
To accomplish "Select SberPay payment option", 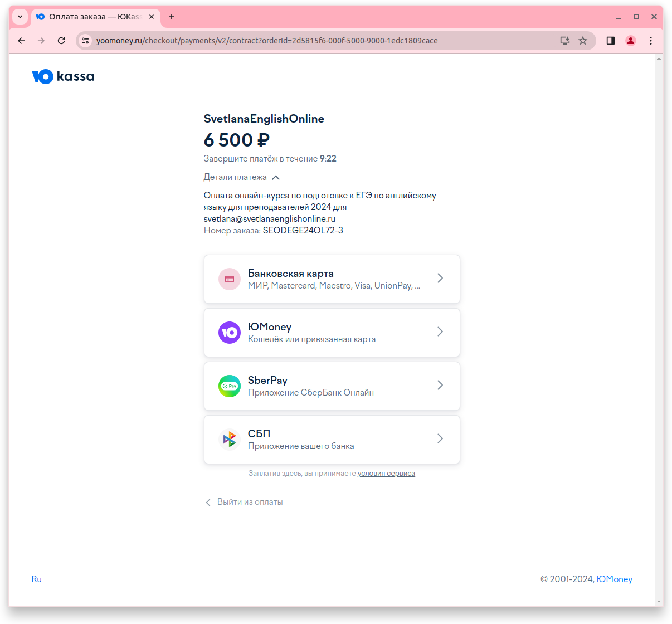I will pos(332,386).
